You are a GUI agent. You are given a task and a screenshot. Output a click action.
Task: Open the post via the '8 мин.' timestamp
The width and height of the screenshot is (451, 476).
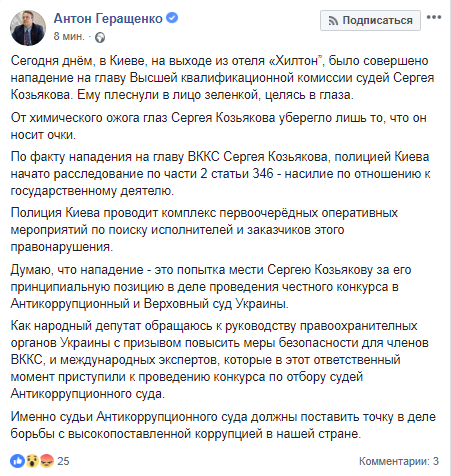(69, 36)
